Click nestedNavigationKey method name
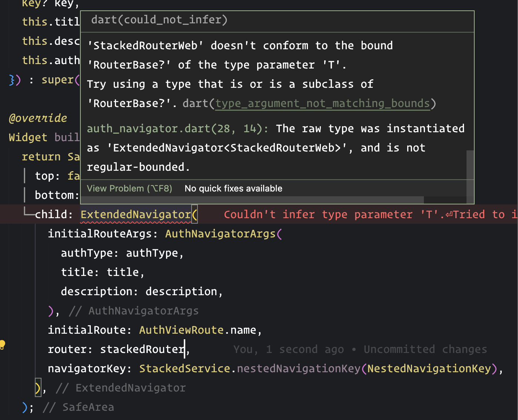The height and width of the screenshot is (420, 518). (x=299, y=369)
